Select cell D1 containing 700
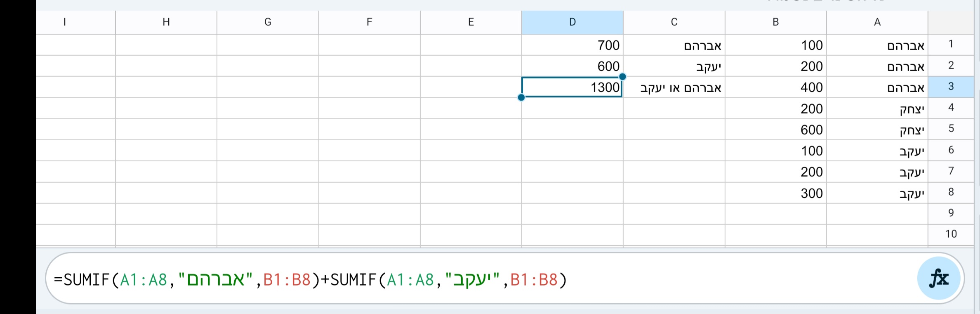This screenshot has width=980, height=314. (572, 45)
